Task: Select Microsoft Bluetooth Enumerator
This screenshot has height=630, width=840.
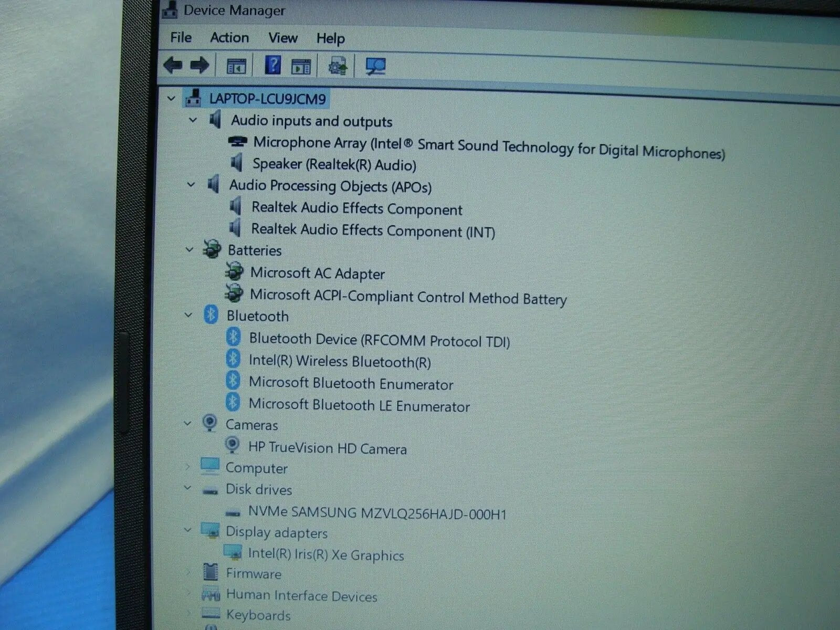Action: [x=351, y=383]
